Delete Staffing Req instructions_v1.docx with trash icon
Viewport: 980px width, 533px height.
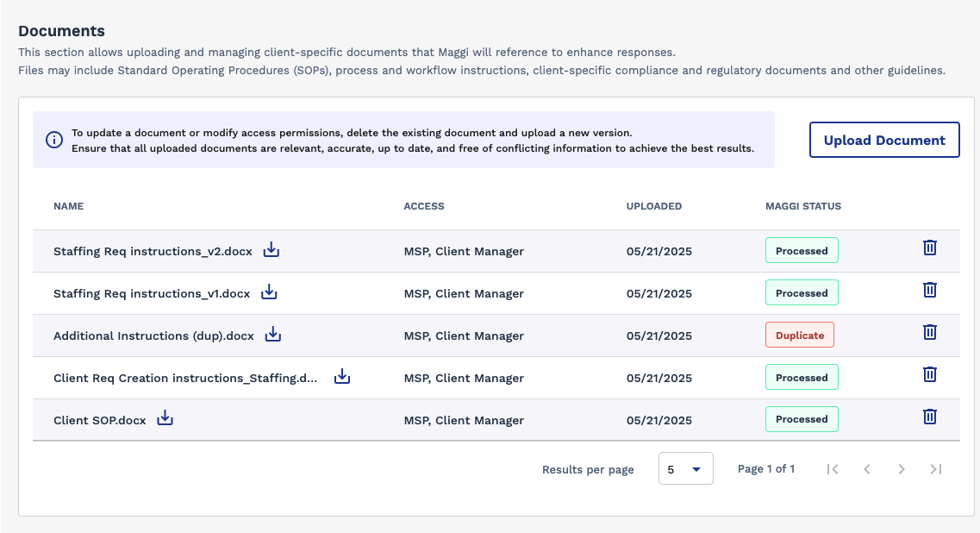(930, 291)
